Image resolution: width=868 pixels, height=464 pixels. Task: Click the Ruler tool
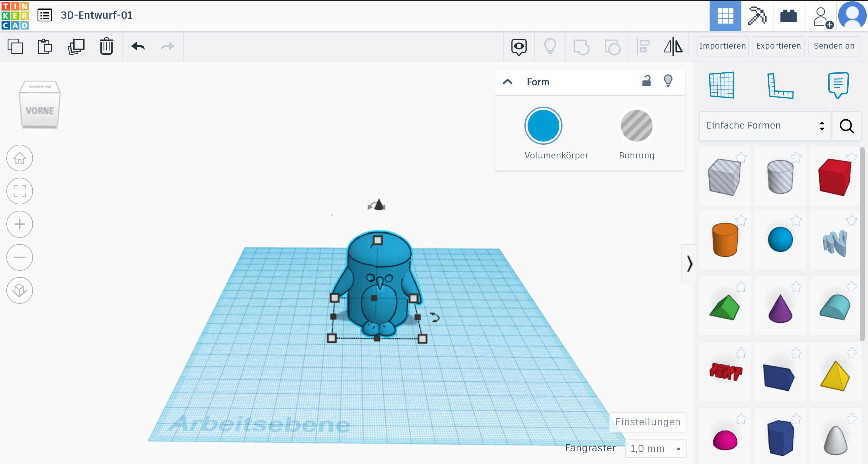click(780, 86)
